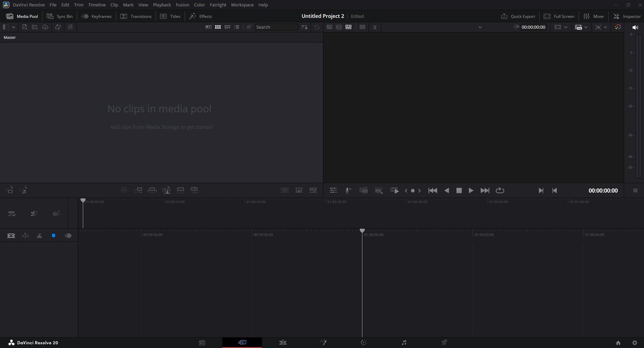Stop playback with square stop button
The height and width of the screenshot is (348, 644).
[x=459, y=190]
